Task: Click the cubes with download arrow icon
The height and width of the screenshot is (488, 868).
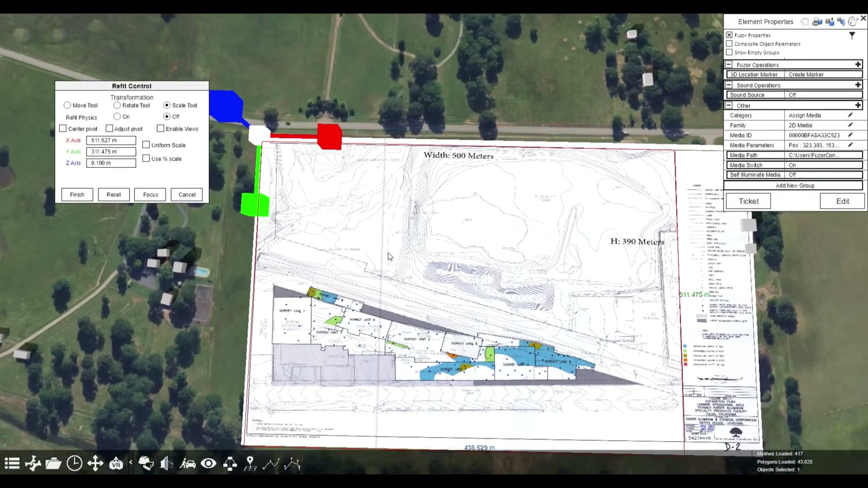Action: pyautogui.click(x=830, y=22)
